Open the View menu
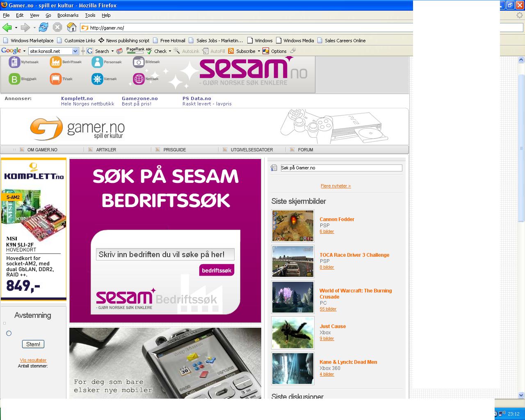 [34, 15]
